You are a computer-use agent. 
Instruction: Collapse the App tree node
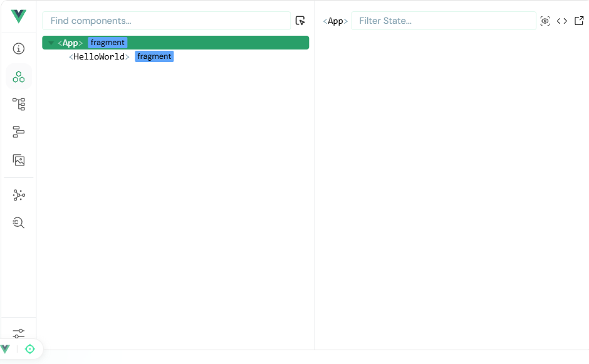[x=51, y=42]
